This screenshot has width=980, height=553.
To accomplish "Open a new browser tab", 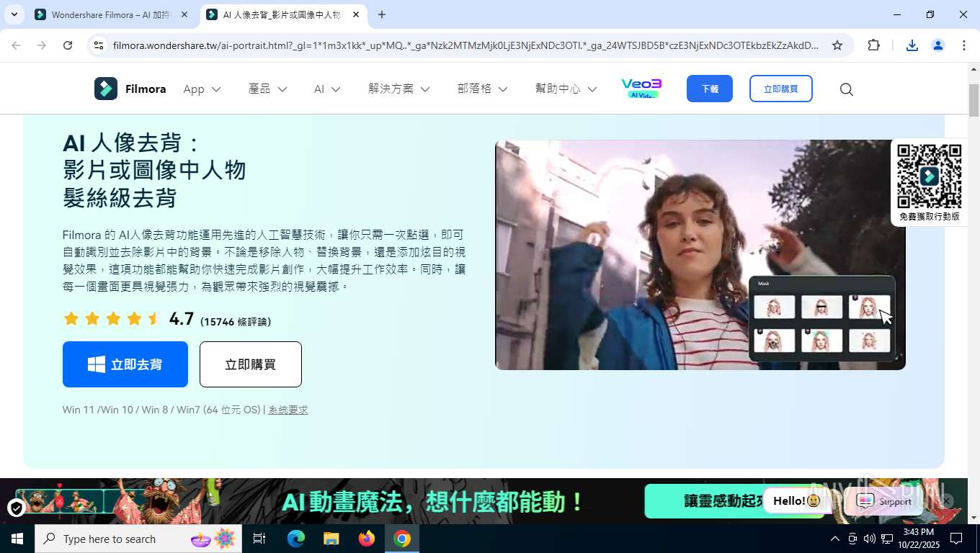I will [x=382, y=14].
